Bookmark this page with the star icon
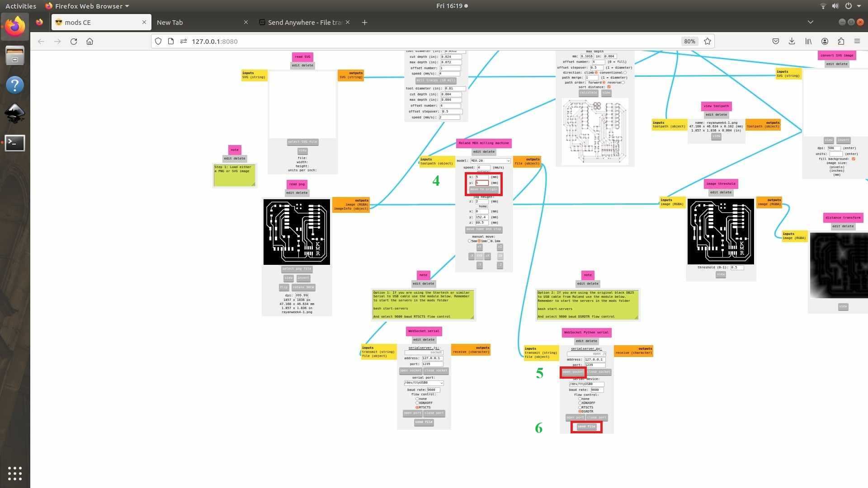The image size is (868, 488). point(708,41)
